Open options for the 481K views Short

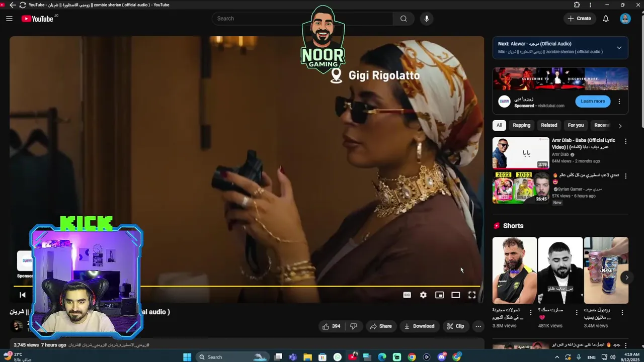point(576,313)
